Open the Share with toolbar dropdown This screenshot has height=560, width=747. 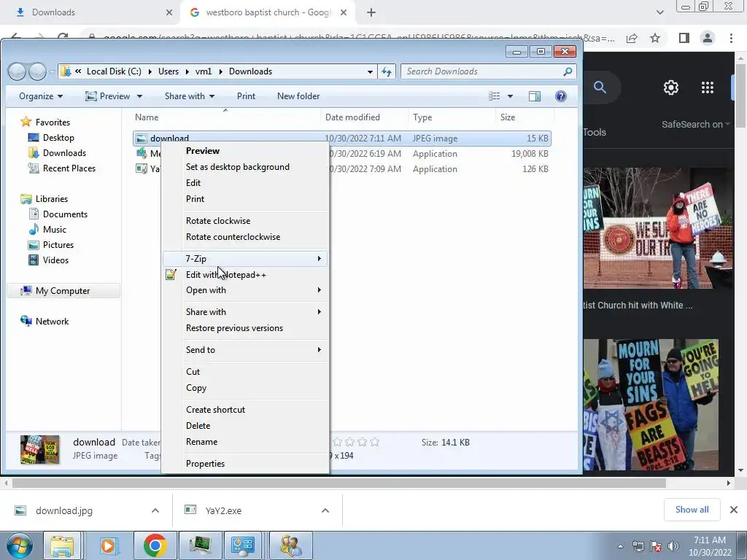click(190, 96)
